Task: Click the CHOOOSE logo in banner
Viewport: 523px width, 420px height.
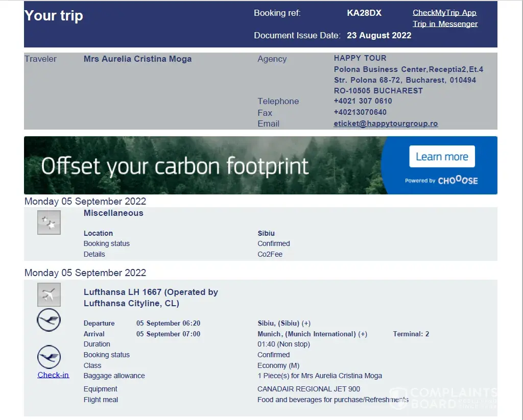Action: (x=458, y=180)
